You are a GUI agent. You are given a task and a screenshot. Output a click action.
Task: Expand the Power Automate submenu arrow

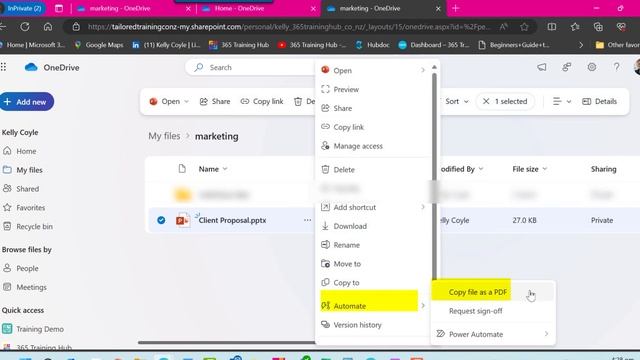pyautogui.click(x=546, y=334)
